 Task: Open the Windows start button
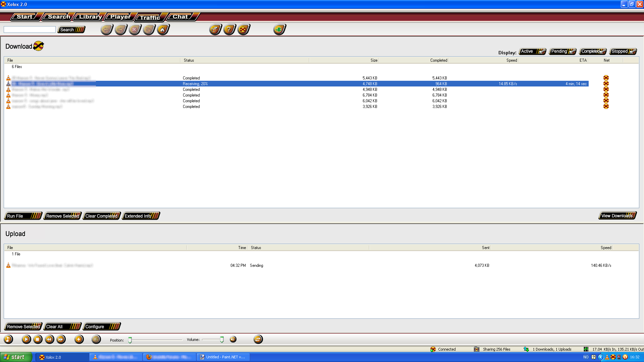click(16, 357)
